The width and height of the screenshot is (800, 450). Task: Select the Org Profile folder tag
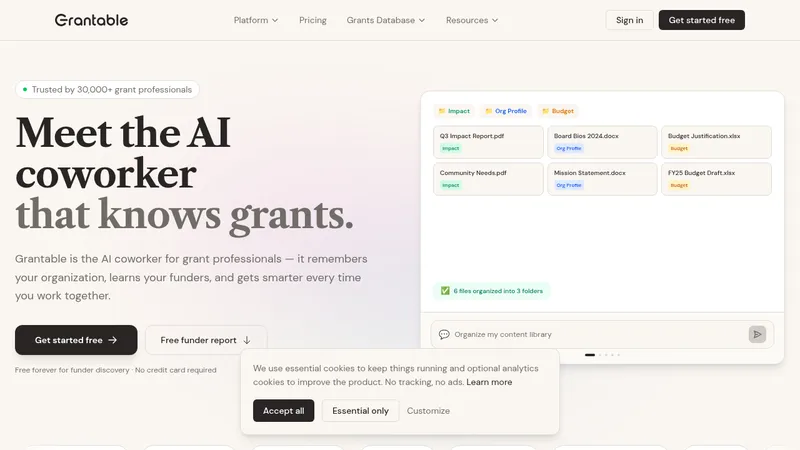coord(506,111)
